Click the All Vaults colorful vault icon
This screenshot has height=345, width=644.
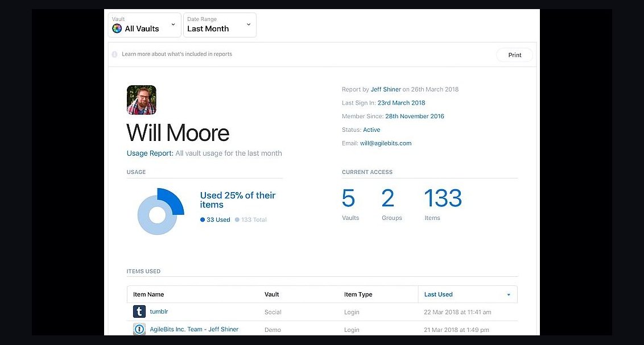point(117,28)
